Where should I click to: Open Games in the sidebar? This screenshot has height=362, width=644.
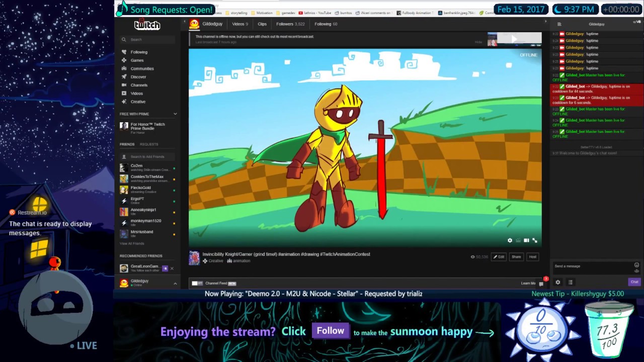pos(137,60)
